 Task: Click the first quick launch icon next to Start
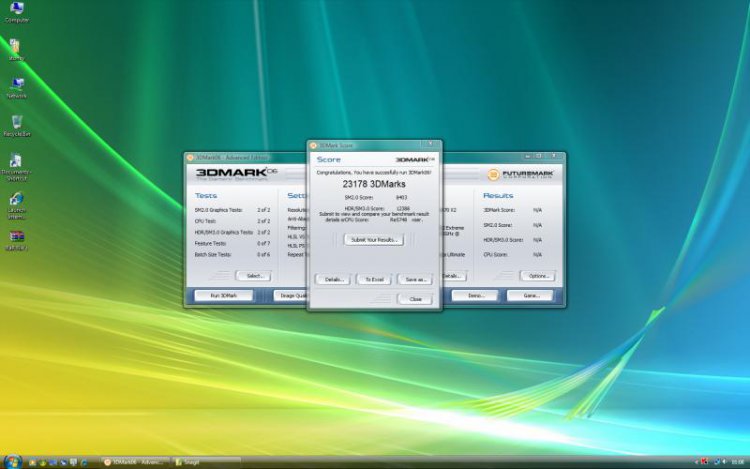32,462
